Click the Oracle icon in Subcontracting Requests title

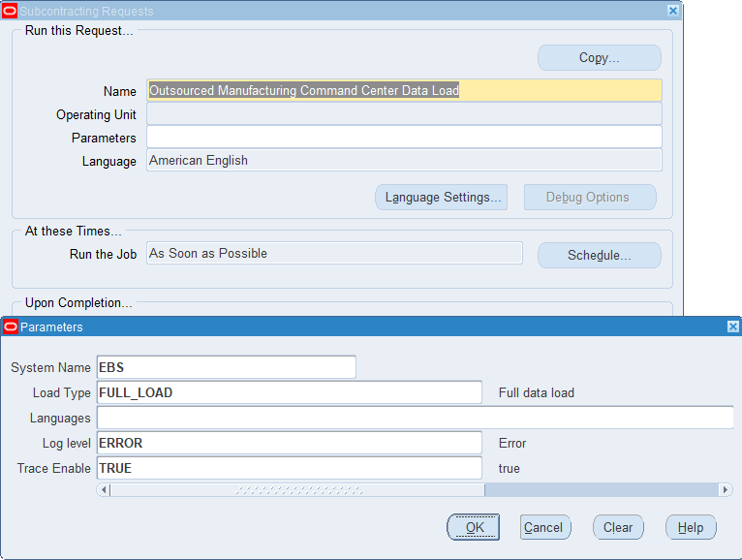10,11
